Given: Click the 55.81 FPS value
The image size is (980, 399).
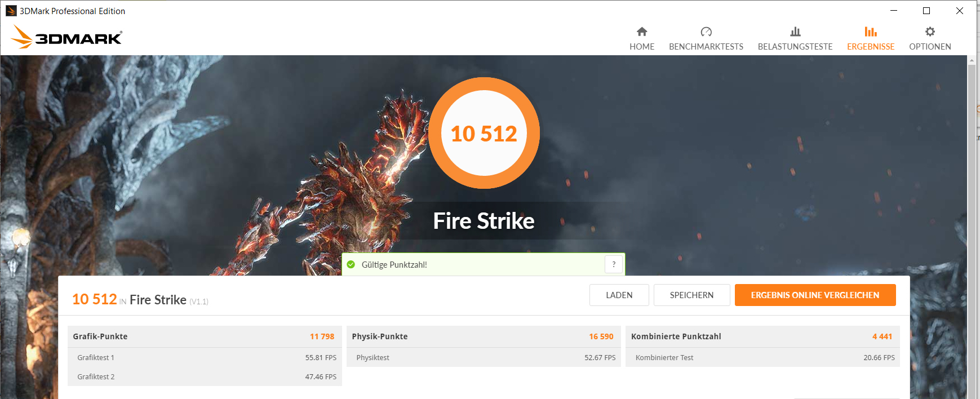Looking at the screenshot, I should (x=321, y=357).
